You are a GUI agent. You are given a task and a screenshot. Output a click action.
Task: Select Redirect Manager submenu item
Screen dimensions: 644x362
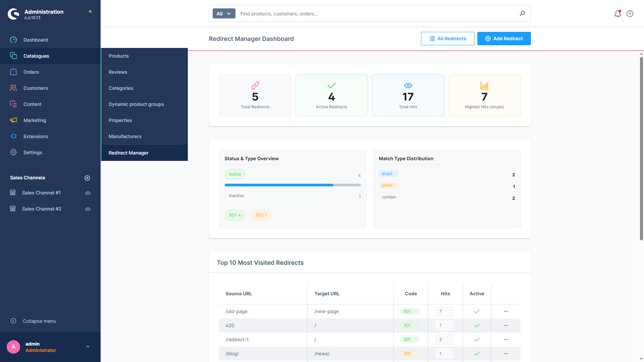(144, 153)
